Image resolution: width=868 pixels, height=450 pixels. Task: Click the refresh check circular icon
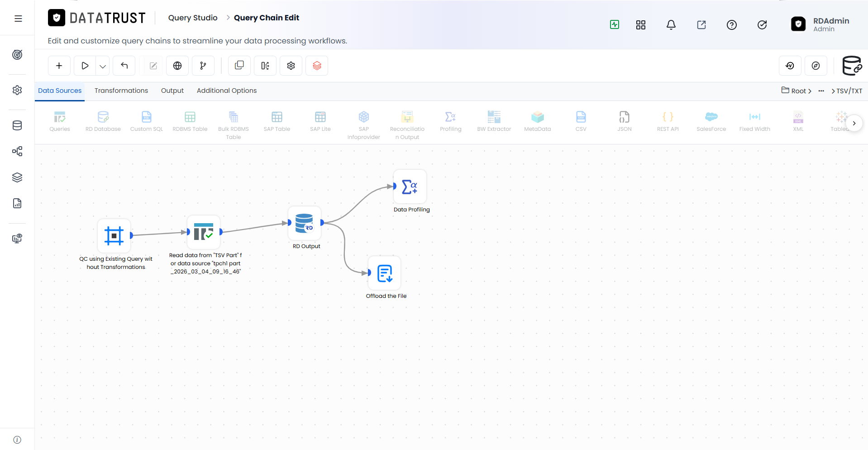click(x=762, y=25)
